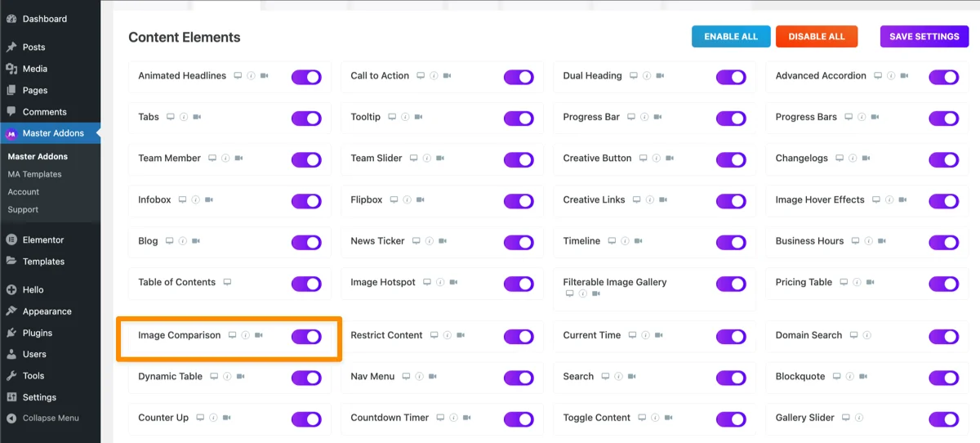Open Pages in sidebar
This screenshot has width=980, height=443.
click(x=50, y=91)
